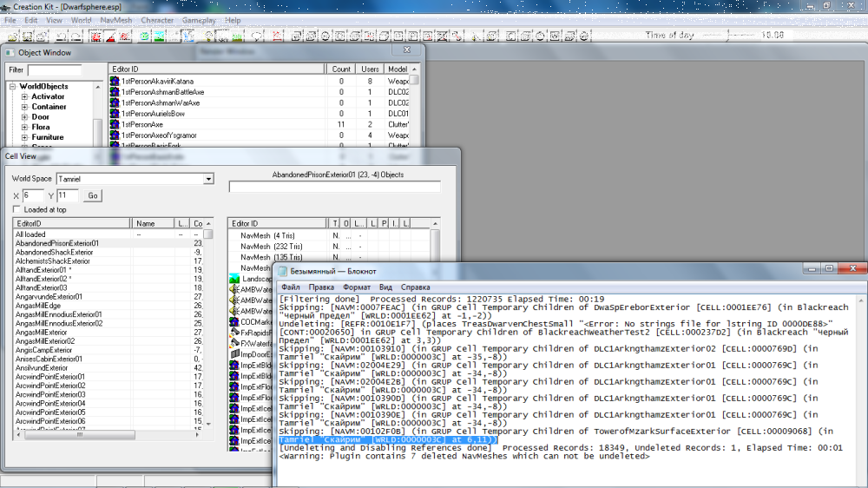
Task: Expand the Flora tree node
Action: pos(24,127)
